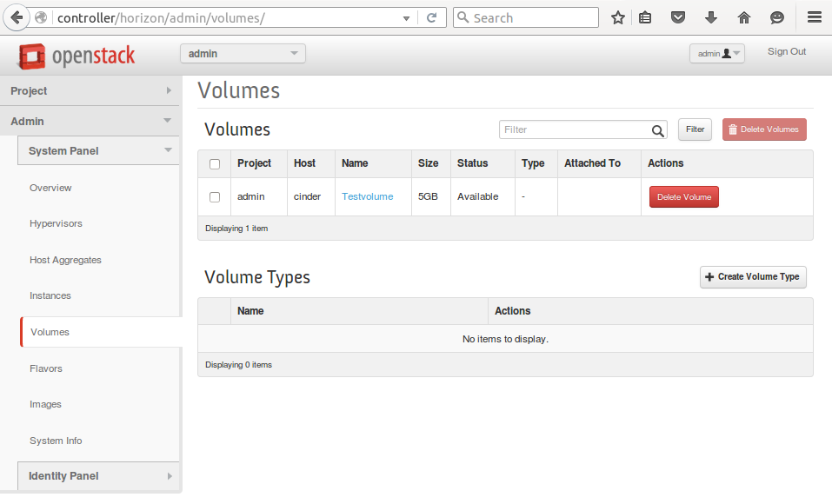The height and width of the screenshot is (504, 832).
Task: Click the magnifier icon in the Filter box
Action: [x=658, y=130]
